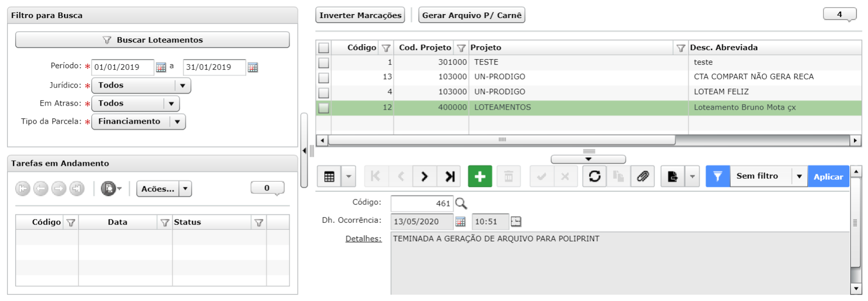This screenshot has width=868, height=301.
Task: Click the green add new record icon
Action: click(480, 176)
